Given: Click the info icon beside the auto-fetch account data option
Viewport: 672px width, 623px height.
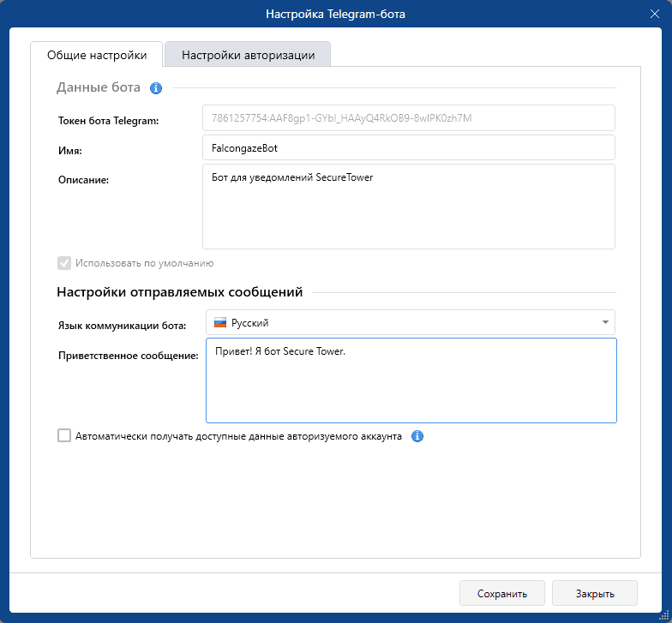Looking at the screenshot, I should tap(417, 436).
